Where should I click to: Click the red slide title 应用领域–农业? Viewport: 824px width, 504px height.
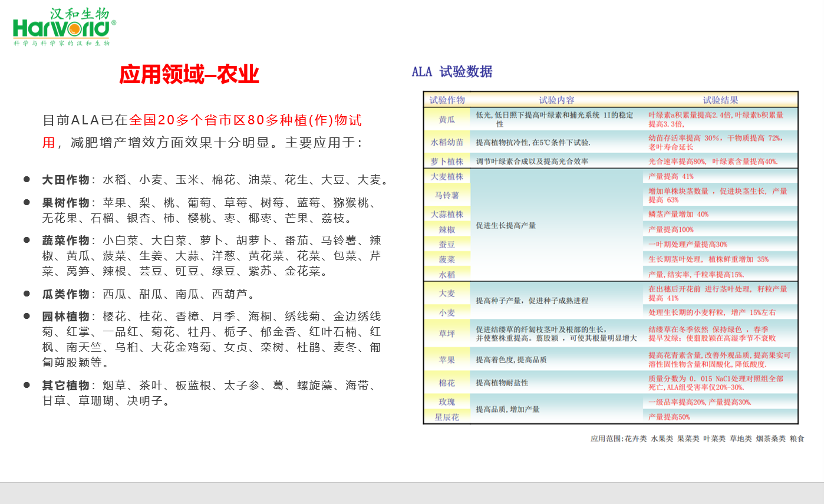click(189, 75)
